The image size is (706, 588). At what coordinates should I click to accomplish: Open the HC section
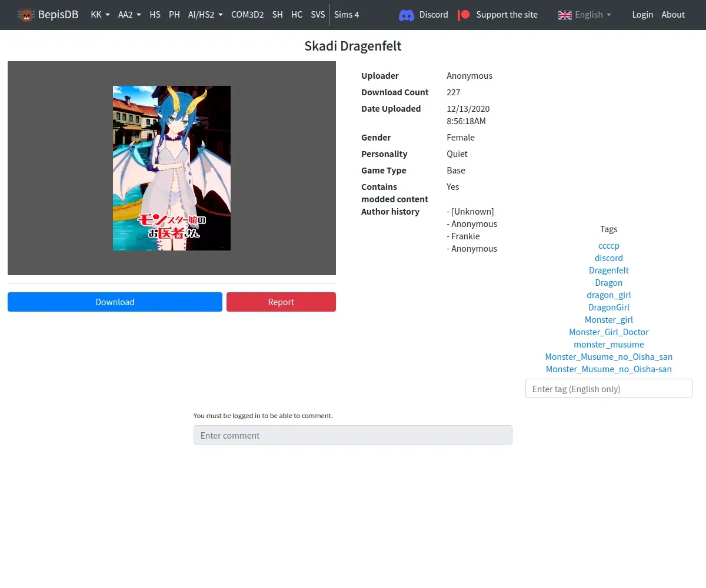[x=297, y=15]
